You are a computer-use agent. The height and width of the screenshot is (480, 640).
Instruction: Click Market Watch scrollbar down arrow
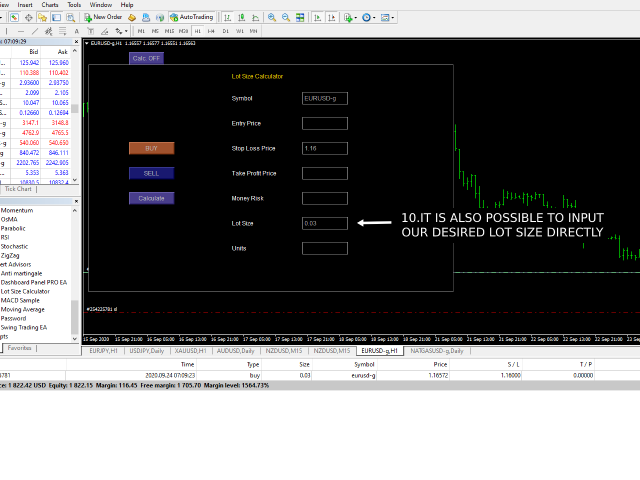click(75, 180)
